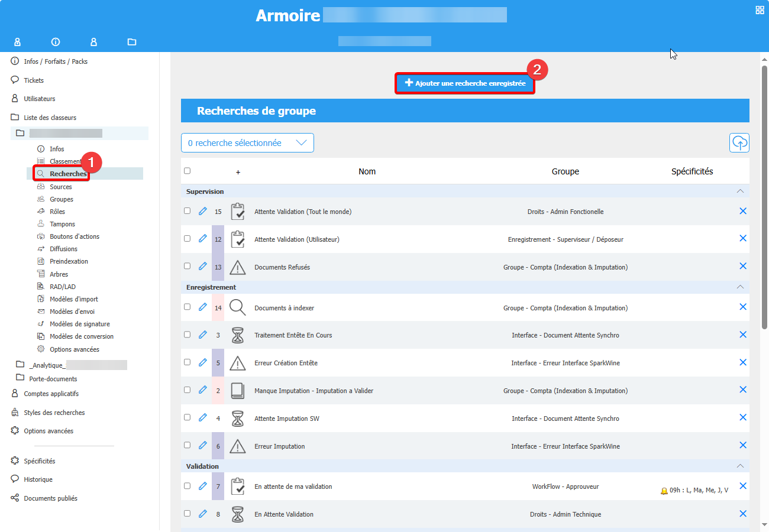Tick the checkbox for Erreur Imputation
Viewport: 769px width, 532px height.
pos(188,445)
